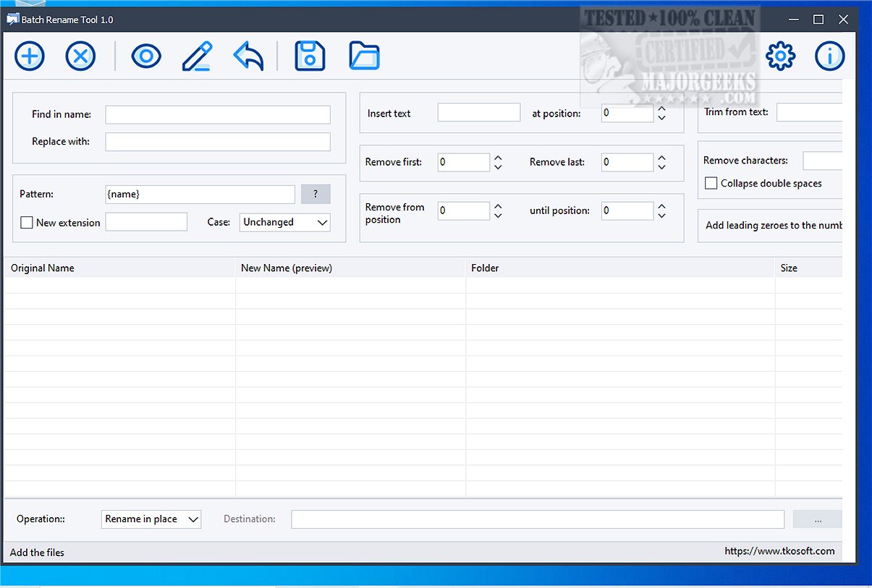
Task: Open the tkosoft.com link
Action: (x=779, y=551)
